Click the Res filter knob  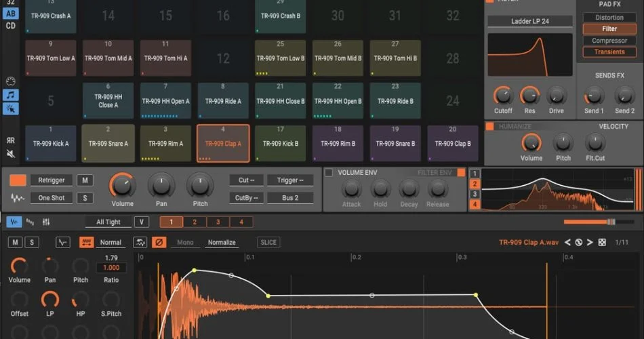coord(530,96)
